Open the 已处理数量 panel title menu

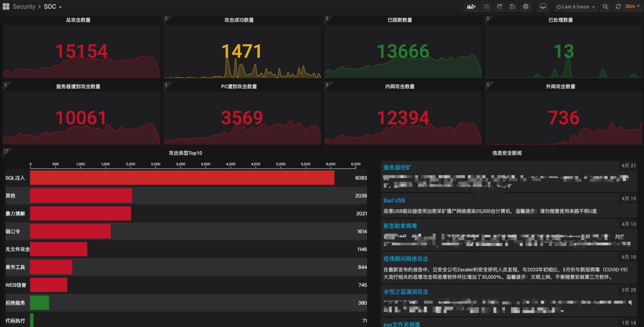click(x=561, y=20)
